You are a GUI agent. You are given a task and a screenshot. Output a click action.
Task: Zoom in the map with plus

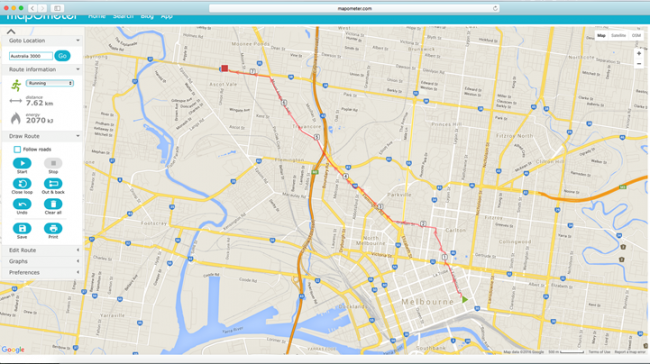(639, 53)
